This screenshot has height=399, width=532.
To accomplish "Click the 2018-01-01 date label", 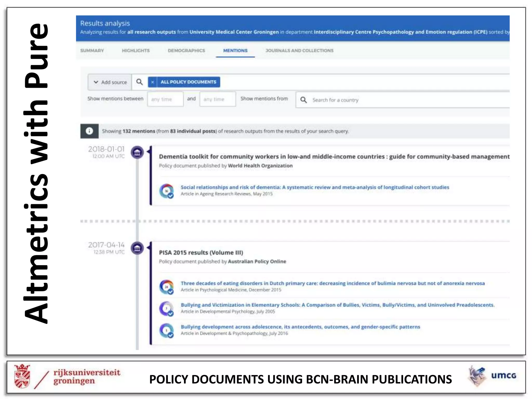I will click(x=106, y=149).
